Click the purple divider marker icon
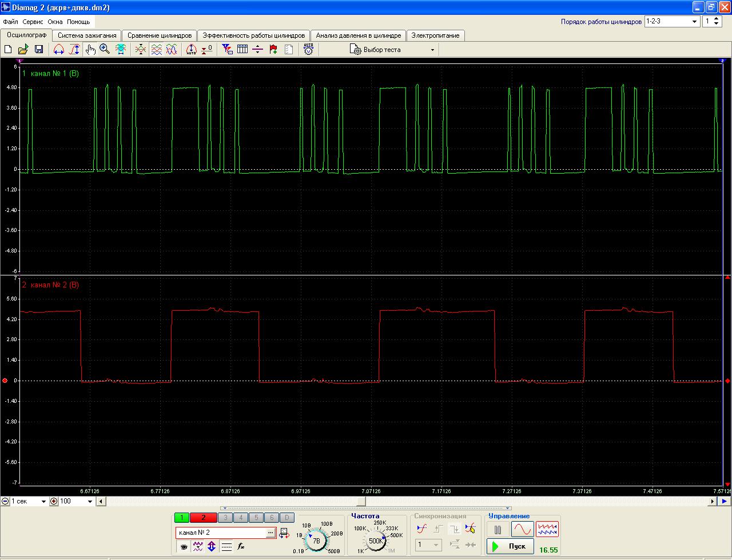This screenshot has width=732, height=560. click(x=257, y=50)
